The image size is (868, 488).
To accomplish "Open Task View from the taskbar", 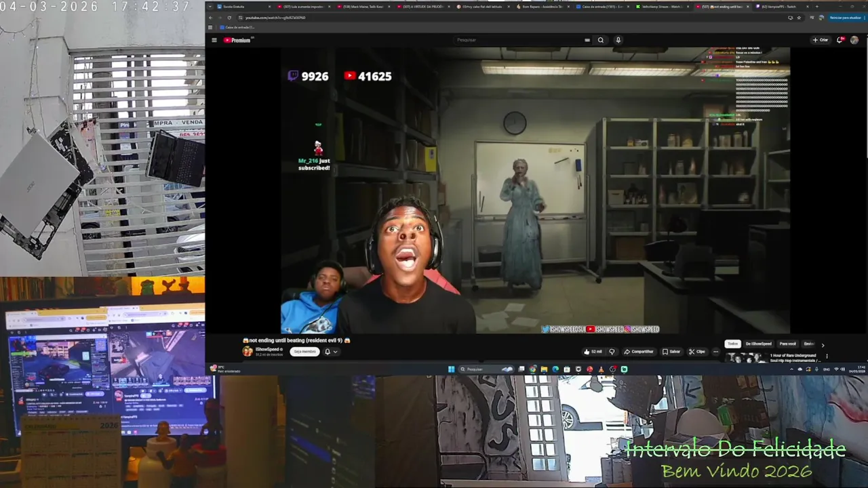I will (521, 369).
